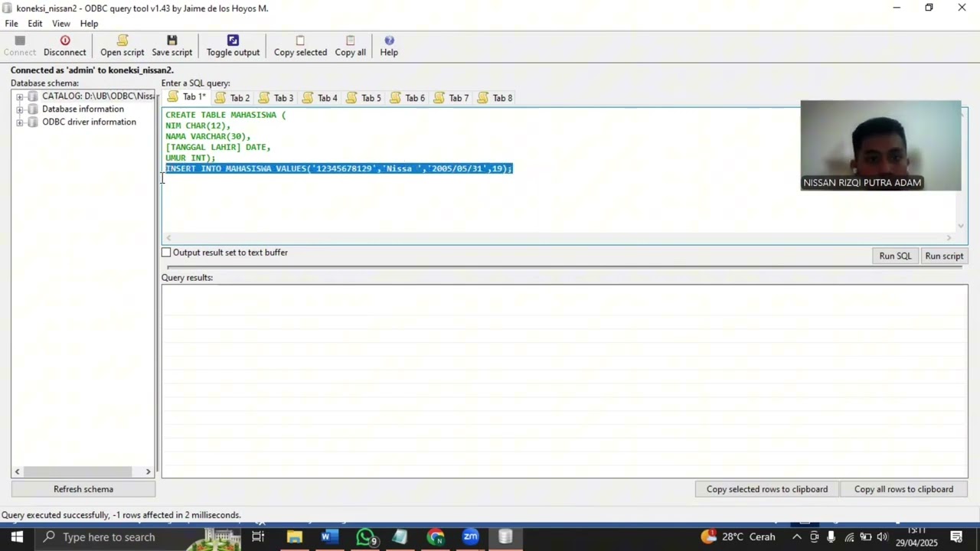Click the query execution status bar message

pyautogui.click(x=121, y=515)
